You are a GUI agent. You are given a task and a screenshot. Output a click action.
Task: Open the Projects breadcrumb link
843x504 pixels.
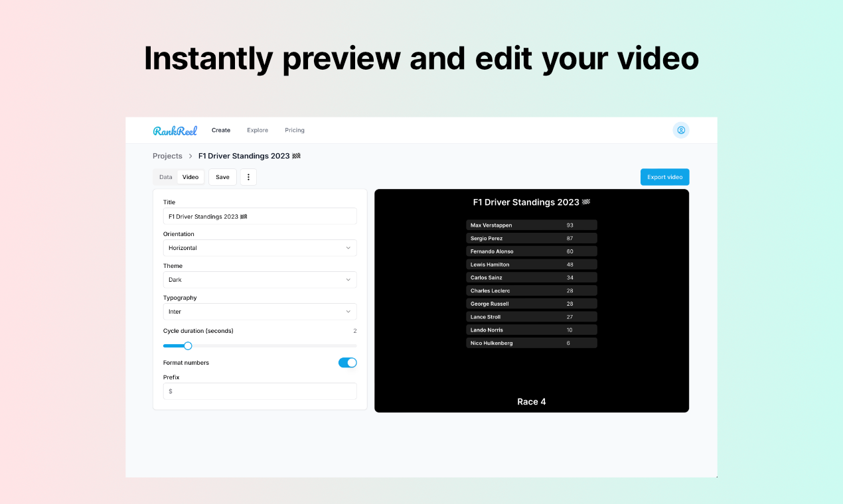click(167, 156)
